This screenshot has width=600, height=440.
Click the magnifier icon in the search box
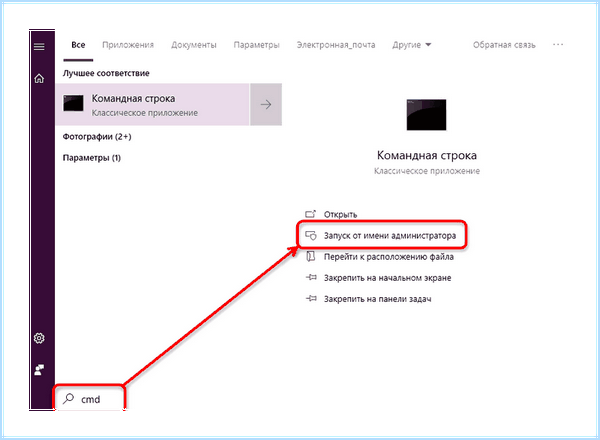68,399
